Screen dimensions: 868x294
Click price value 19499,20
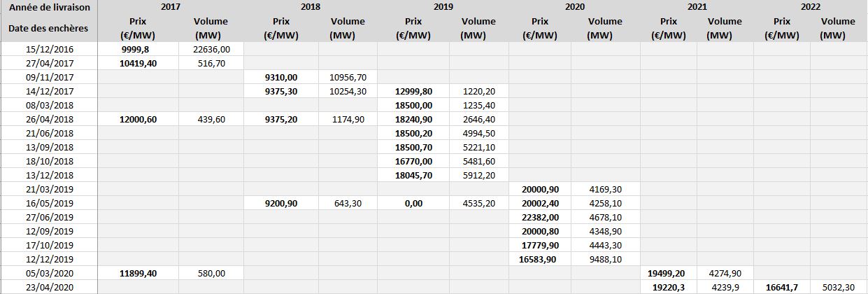point(667,273)
